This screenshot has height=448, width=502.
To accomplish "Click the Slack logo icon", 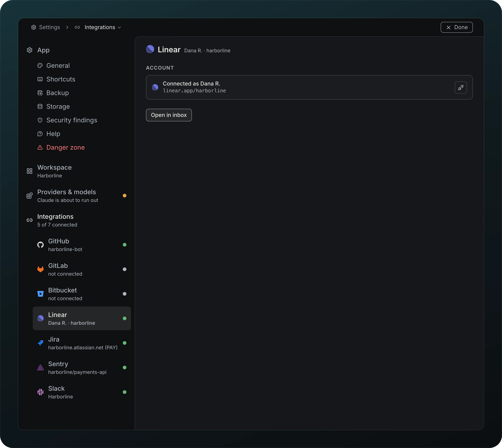I will (x=40, y=392).
